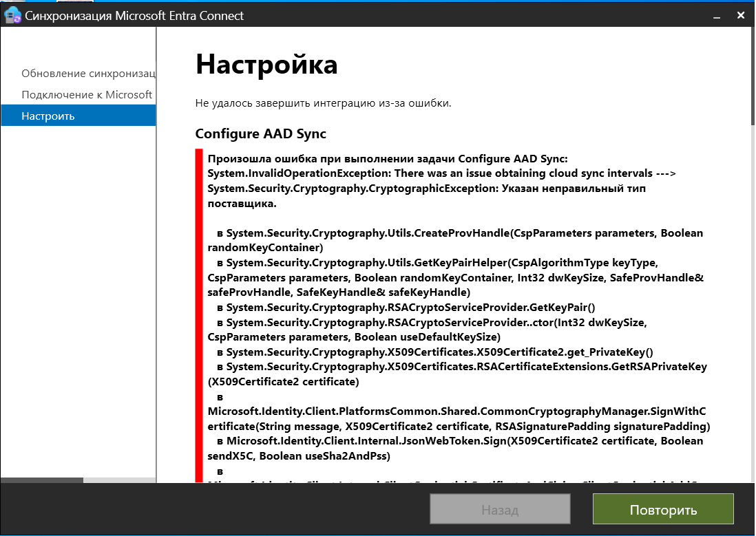Click the 'System.InvalidOperationException' error line
Image resolution: width=756 pixels, height=536 pixels.
(441, 173)
